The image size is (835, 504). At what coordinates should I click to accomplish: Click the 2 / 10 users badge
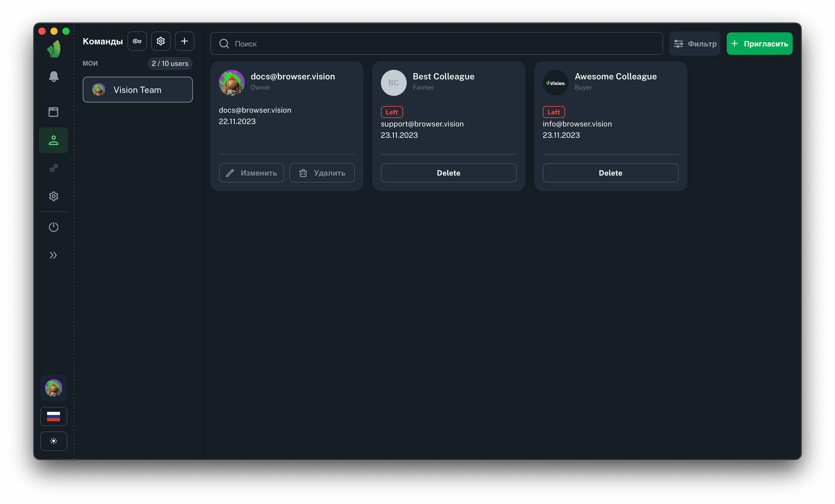(x=170, y=64)
